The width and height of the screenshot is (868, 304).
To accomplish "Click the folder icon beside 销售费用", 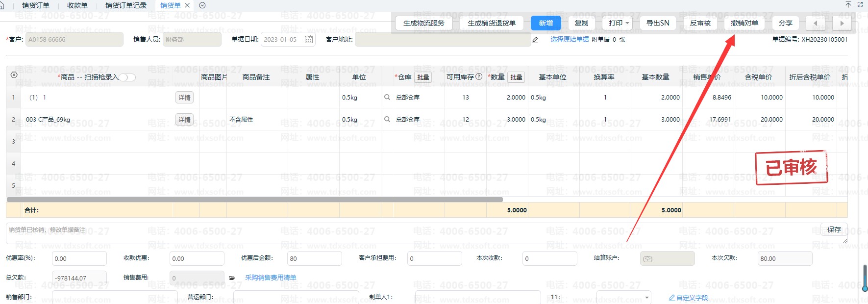I will 232,278.
